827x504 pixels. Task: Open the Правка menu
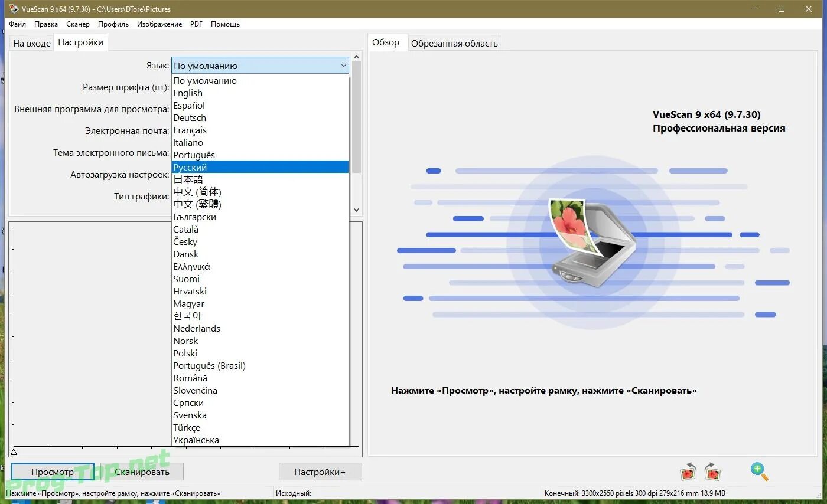(x=46, y=24)
